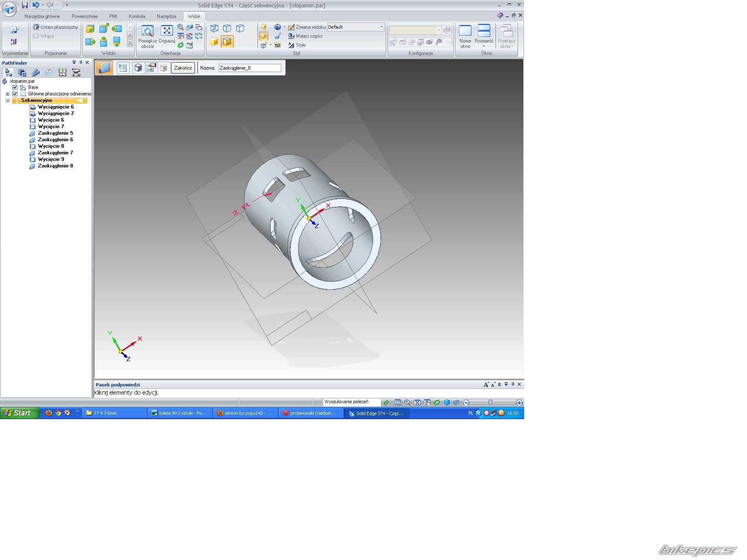Expand the Główne płaszczyzny odniesienia tree node

tap(7, 94)
